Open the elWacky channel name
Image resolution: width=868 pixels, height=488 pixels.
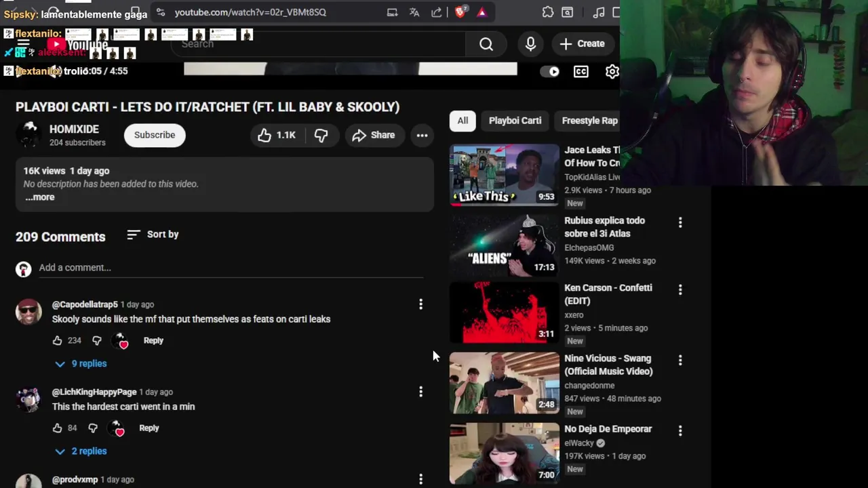click(x=579, y=443)
